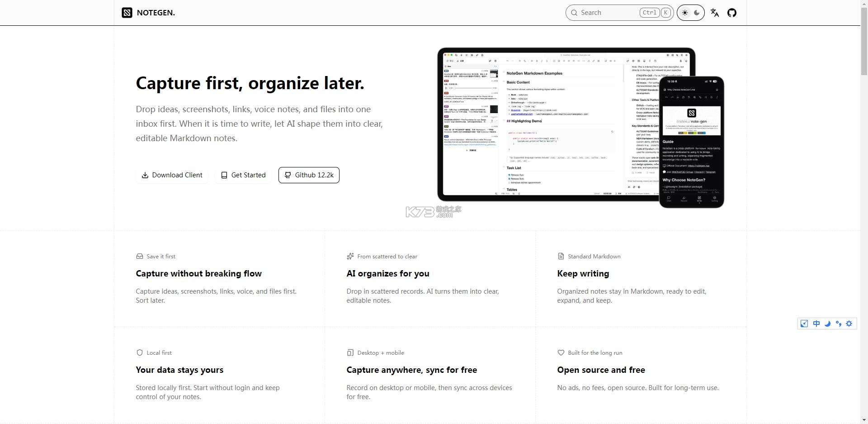Click the hero app preview image
Screen dimensions: 868x424
(580, 128)
